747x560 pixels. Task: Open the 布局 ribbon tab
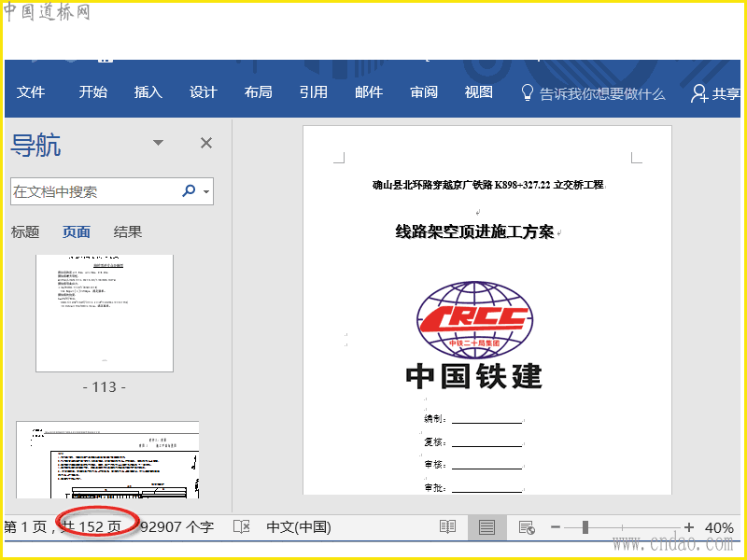click(x=259, y=91)
